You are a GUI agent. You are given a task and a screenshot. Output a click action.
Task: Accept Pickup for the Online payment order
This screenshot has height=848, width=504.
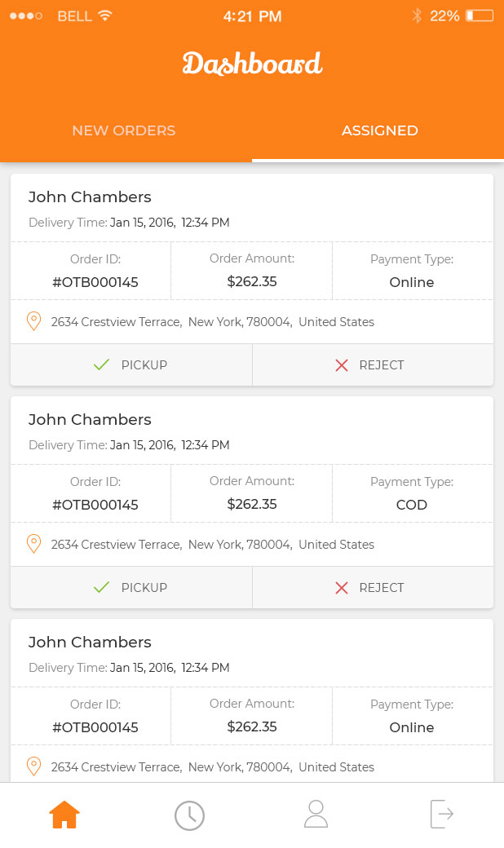131,365
